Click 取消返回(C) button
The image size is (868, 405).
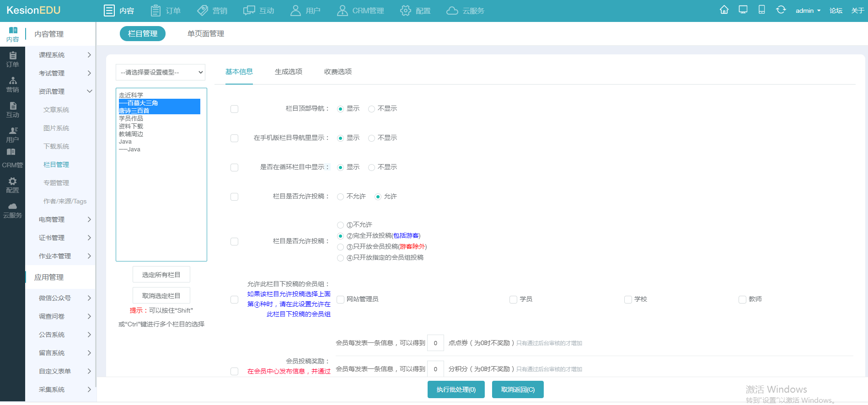[518, 389]
